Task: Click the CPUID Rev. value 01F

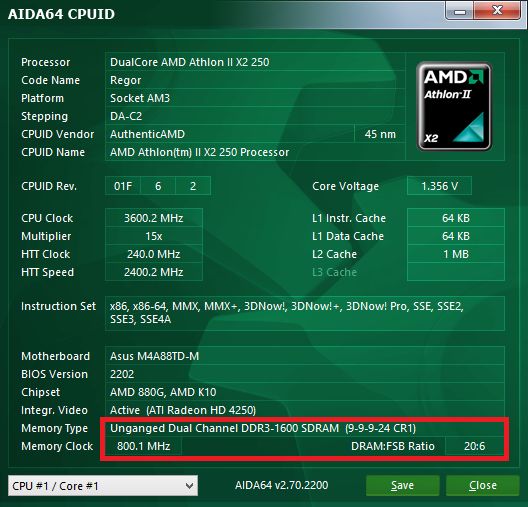Action: [123, 186]
